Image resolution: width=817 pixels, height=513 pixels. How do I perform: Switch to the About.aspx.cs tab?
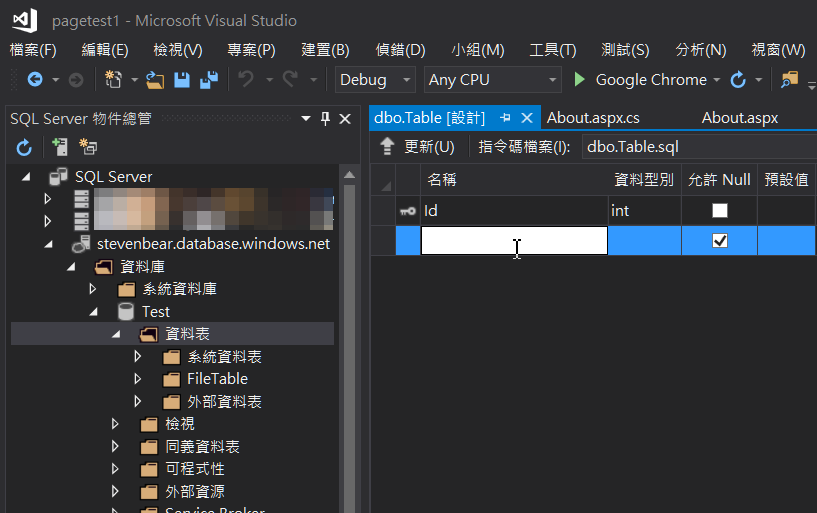[593, 118]
